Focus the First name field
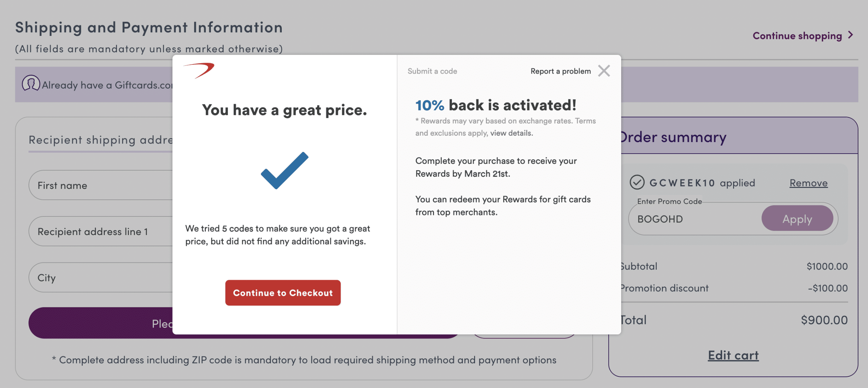 coord(102,186)
